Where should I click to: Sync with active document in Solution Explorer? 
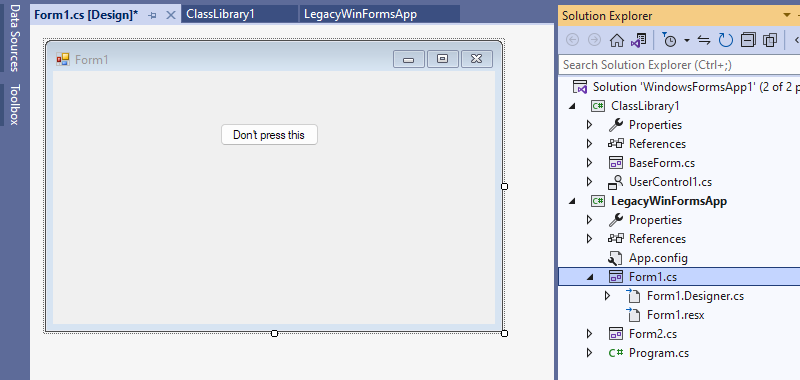click(x=704, y=40)
